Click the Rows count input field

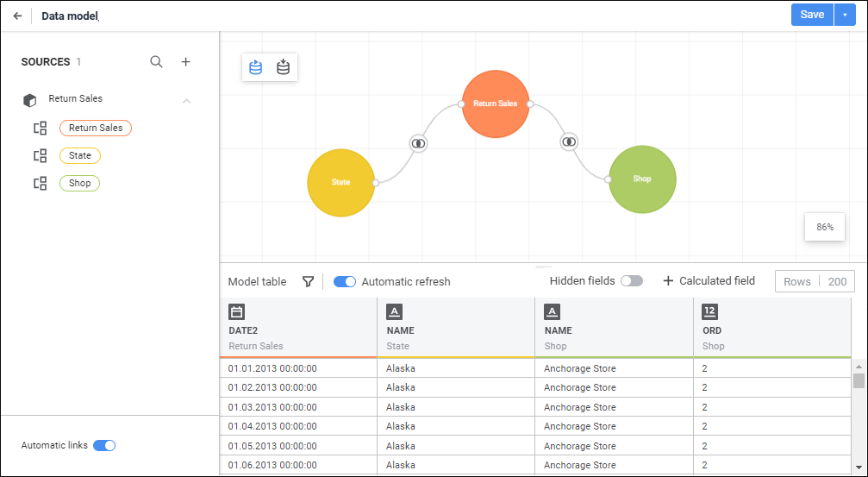(815, 281)
